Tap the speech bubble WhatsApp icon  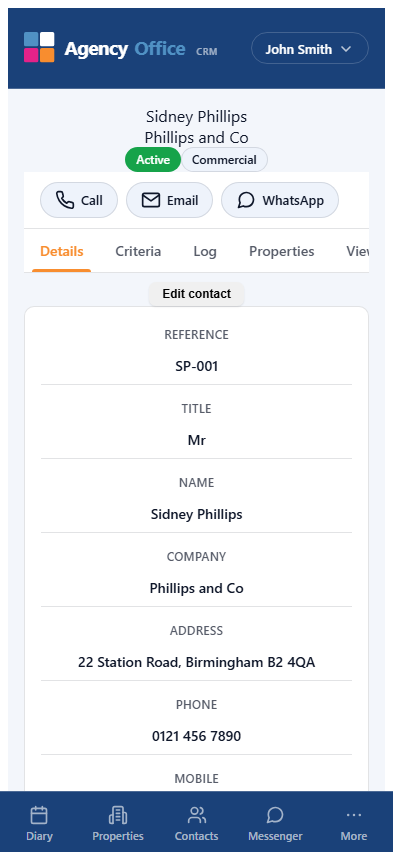tap(246, 201)
